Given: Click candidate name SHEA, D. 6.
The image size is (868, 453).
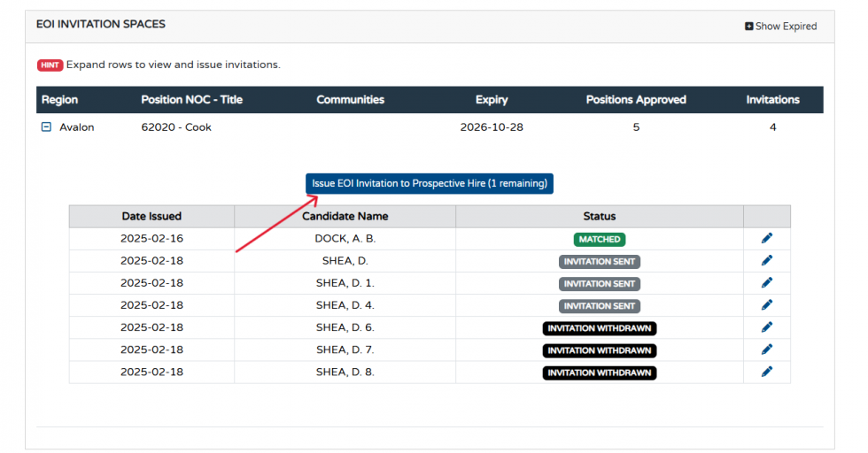Looking at the screenshot, I should tap(345, 327).
